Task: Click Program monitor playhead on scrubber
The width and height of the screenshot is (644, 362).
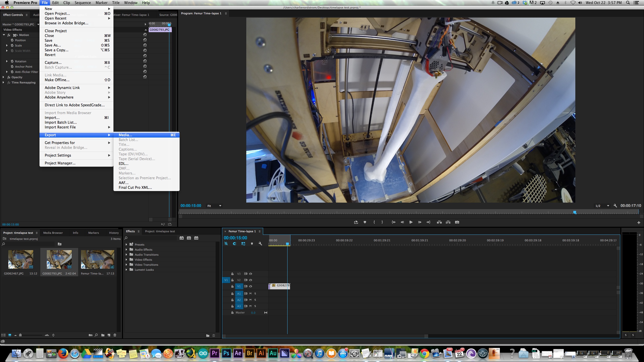Action: click(575, 212)
